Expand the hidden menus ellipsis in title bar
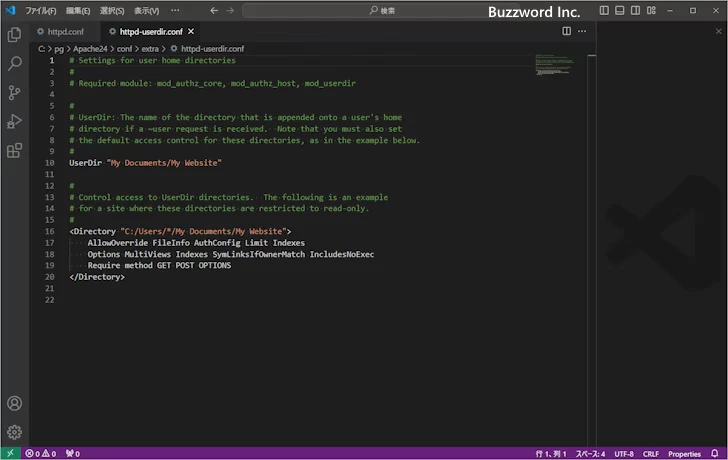The image size is (728, 460). (x=176, y=10)
